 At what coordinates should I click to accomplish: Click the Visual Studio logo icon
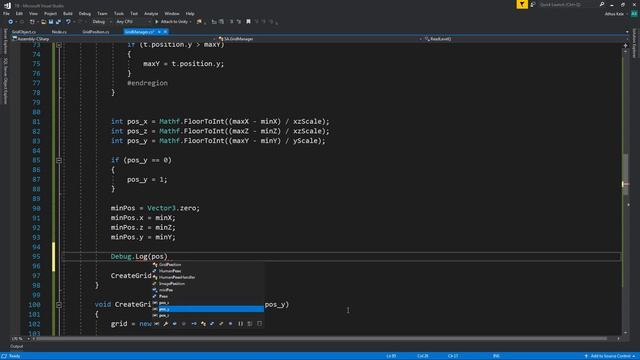[7, 5]
